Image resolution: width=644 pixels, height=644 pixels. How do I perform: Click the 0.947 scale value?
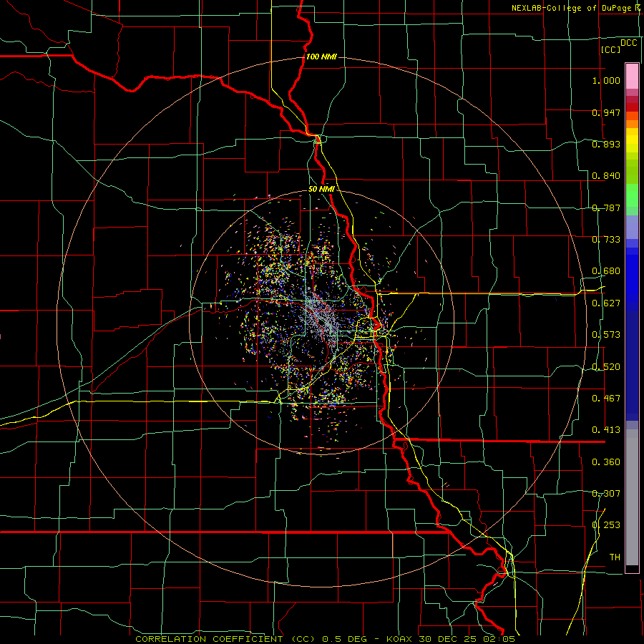pyautogui.click(x=606, y=112)
